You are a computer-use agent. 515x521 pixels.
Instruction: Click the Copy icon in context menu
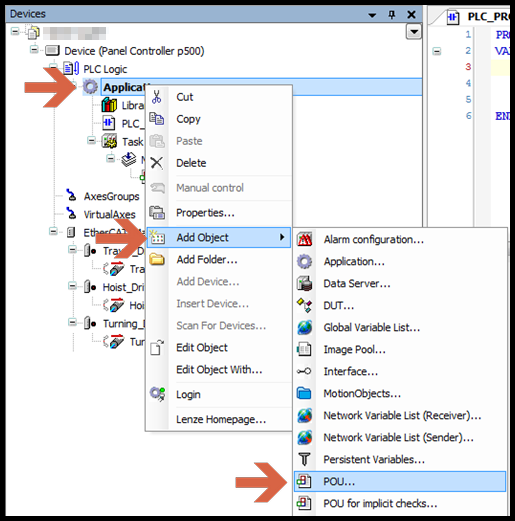(x=156, y=119)
